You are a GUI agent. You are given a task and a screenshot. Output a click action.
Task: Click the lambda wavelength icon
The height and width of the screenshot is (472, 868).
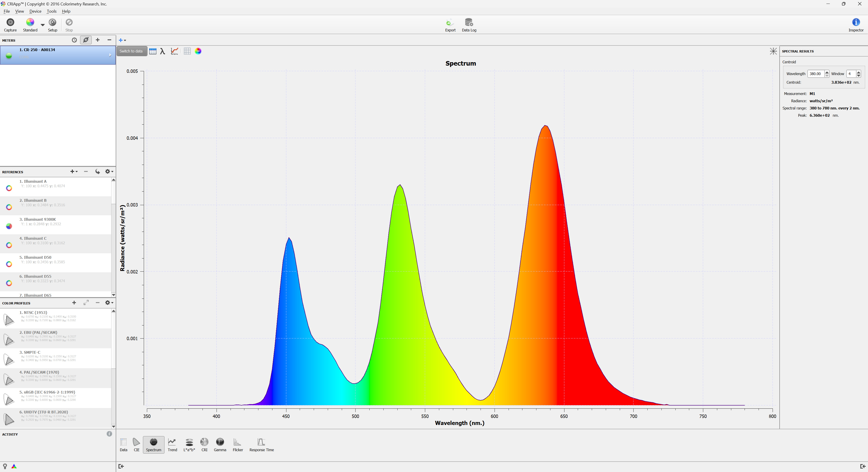coord(163,51)
